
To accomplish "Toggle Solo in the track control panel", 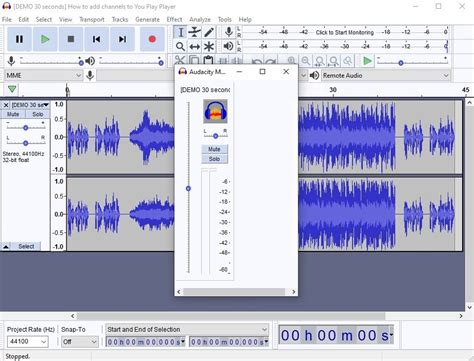I will coord(38,114).
